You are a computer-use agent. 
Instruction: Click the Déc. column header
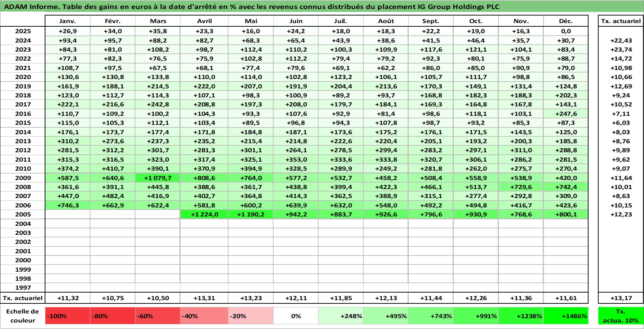(566, 21)
